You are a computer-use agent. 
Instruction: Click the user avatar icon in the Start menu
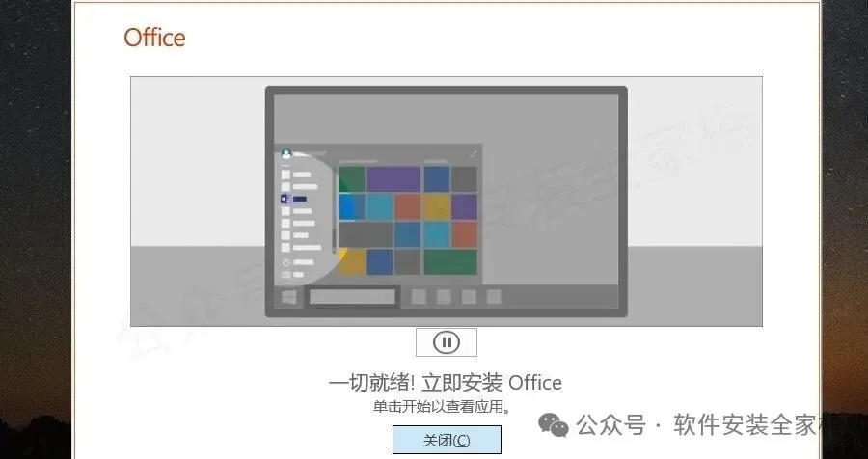coord(286,154)
